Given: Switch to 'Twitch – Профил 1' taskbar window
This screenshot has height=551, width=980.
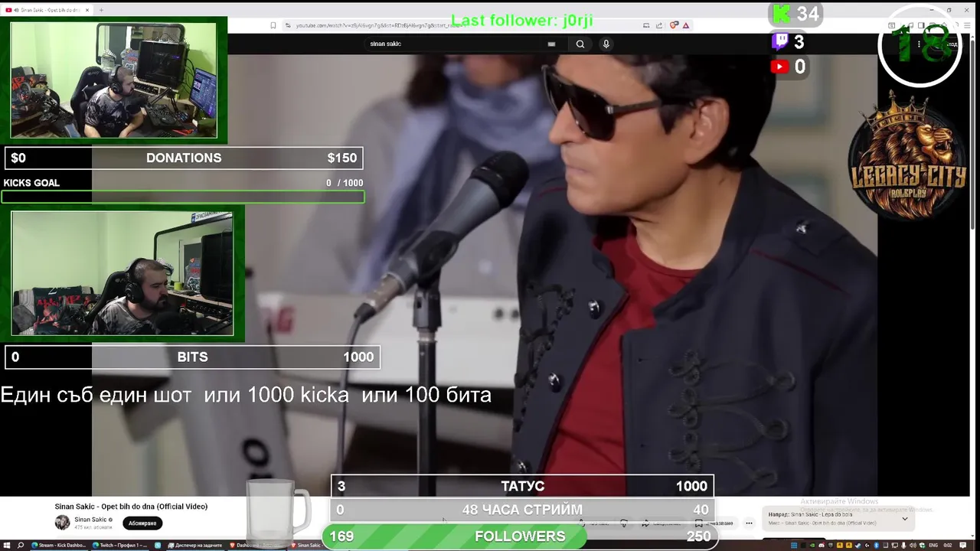Looking at the screenshot, I should pos(120,545).
